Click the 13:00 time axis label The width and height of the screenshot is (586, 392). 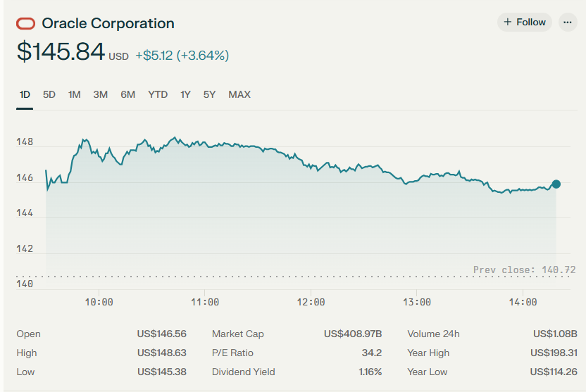[x=417, y=302]
